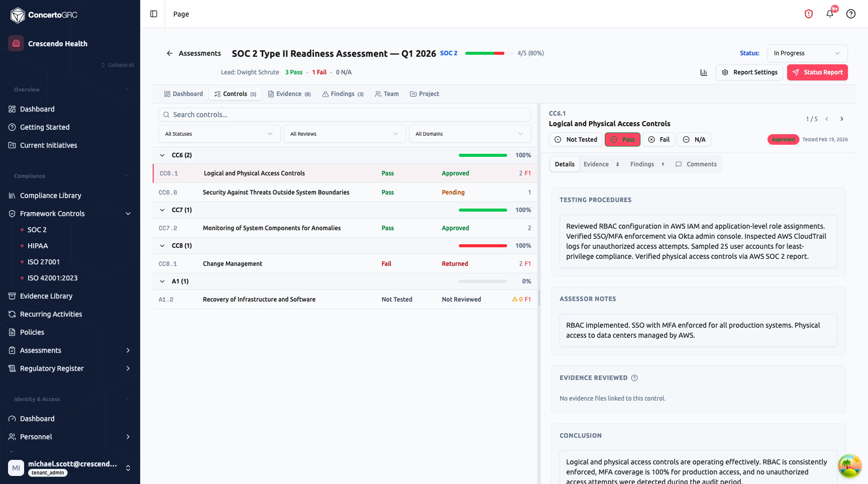Open Recurring Activities in sidebar
Viewport: 868px width, 484px height.
[51, 314]
